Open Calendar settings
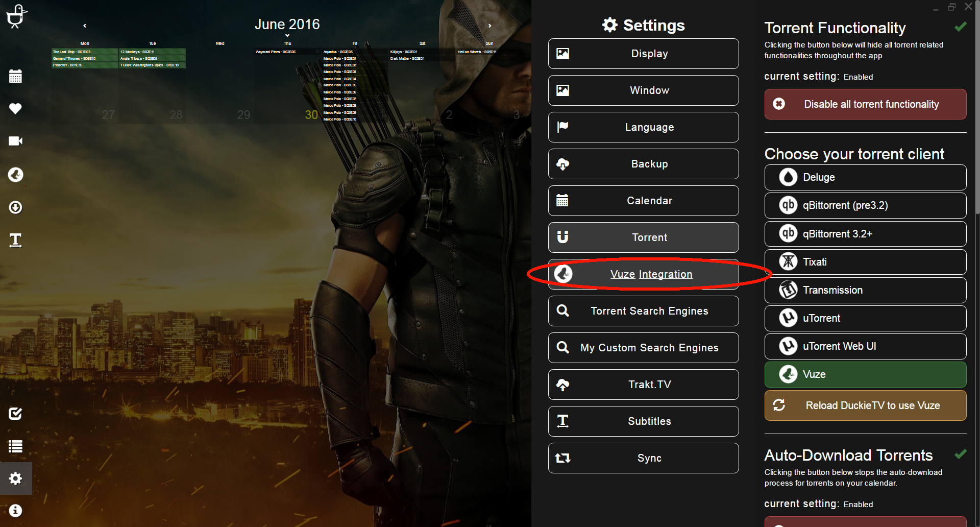The image size is (980, 527). (x=644, y=201)
